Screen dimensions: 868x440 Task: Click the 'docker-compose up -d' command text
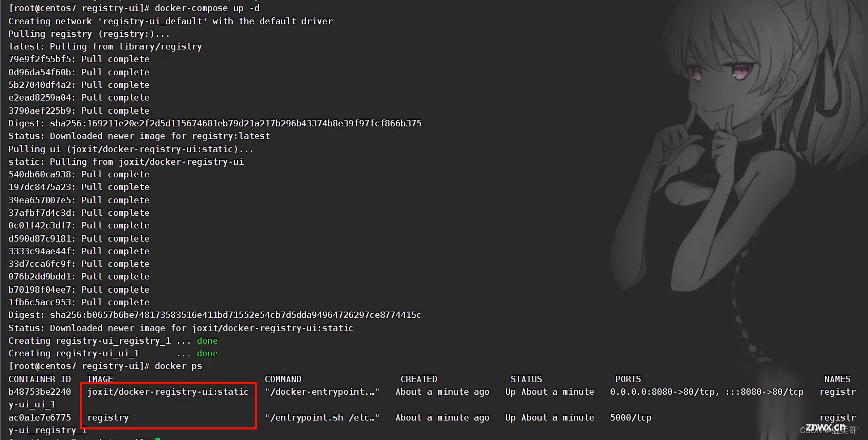click(x=207, y=8)
